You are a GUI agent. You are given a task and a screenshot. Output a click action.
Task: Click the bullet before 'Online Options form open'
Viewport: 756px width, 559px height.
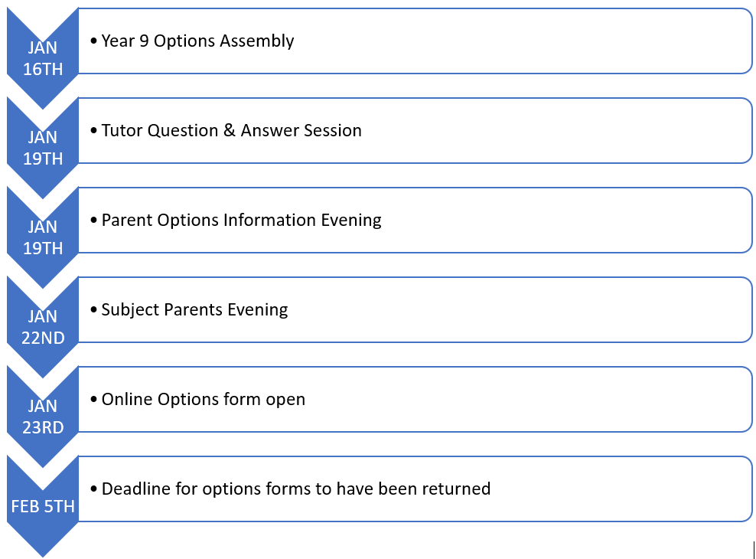(x=93, y=400)
